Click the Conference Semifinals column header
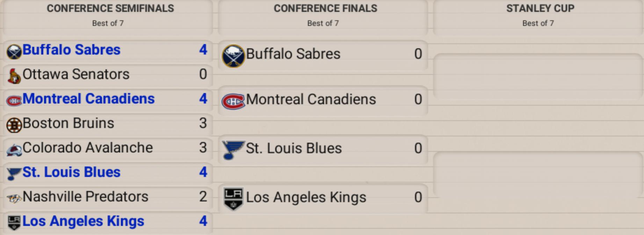644x235 pixels. click(x=110, y=8)
